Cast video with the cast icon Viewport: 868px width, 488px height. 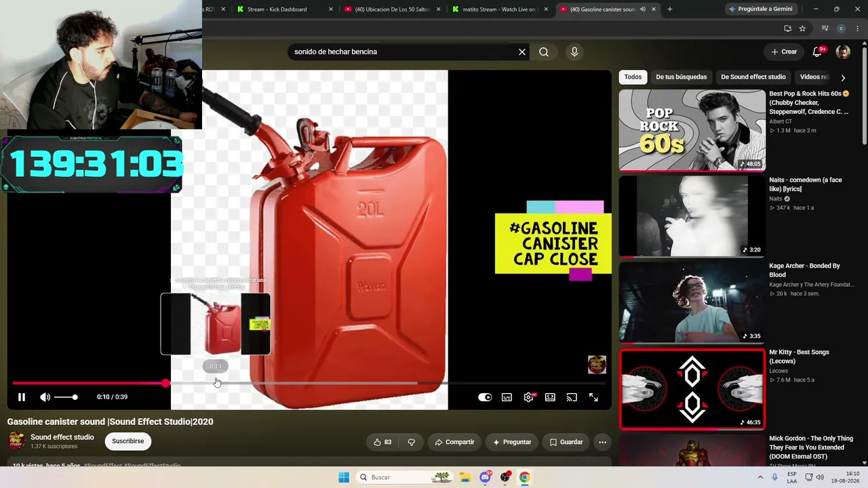point(572,397)
